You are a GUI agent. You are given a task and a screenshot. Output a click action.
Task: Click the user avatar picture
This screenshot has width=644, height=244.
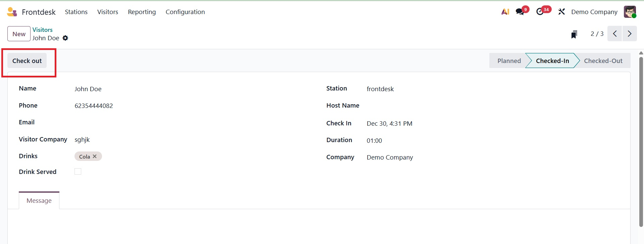pyautogui.click(x=630, y=12)
